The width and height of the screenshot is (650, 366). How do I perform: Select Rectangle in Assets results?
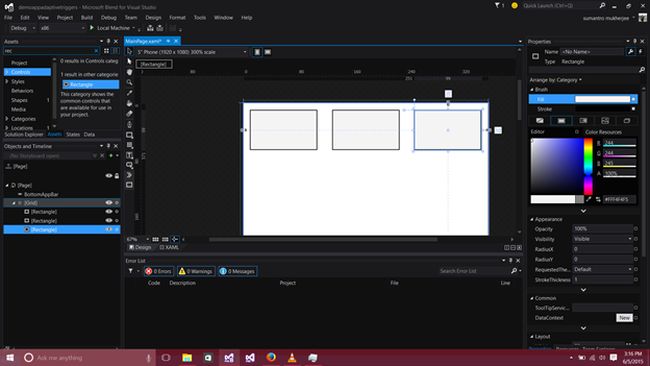[90, 85]
